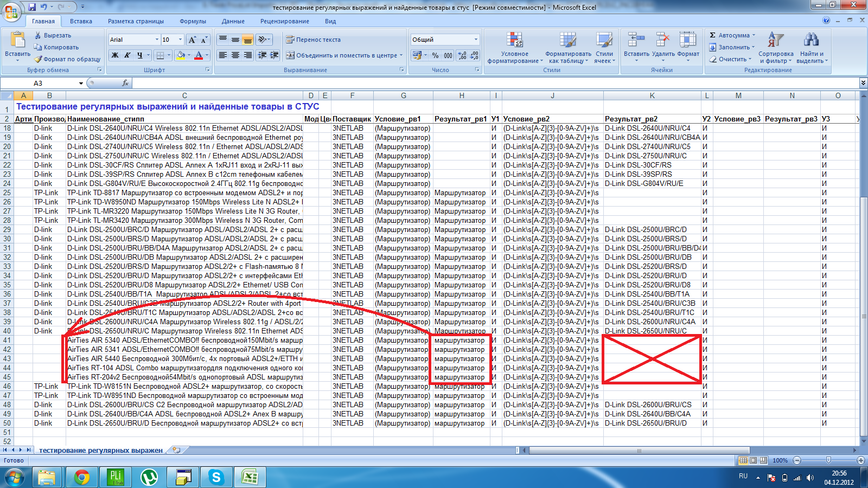Click the insert function fx button
Viewport: 868px width, 488px height.
[125, 83]
